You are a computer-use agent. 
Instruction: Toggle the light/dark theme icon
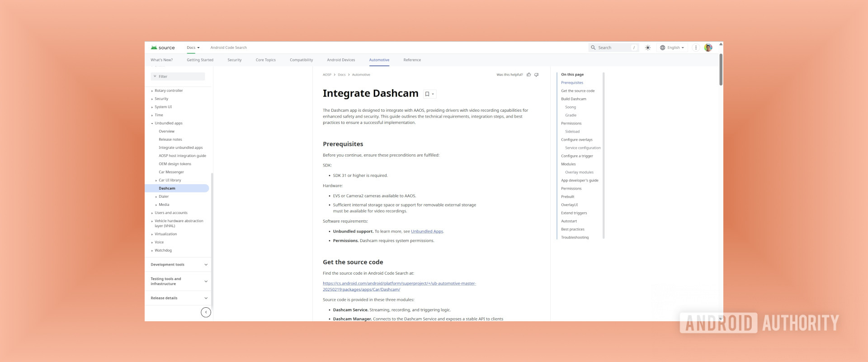coord(648,48)
